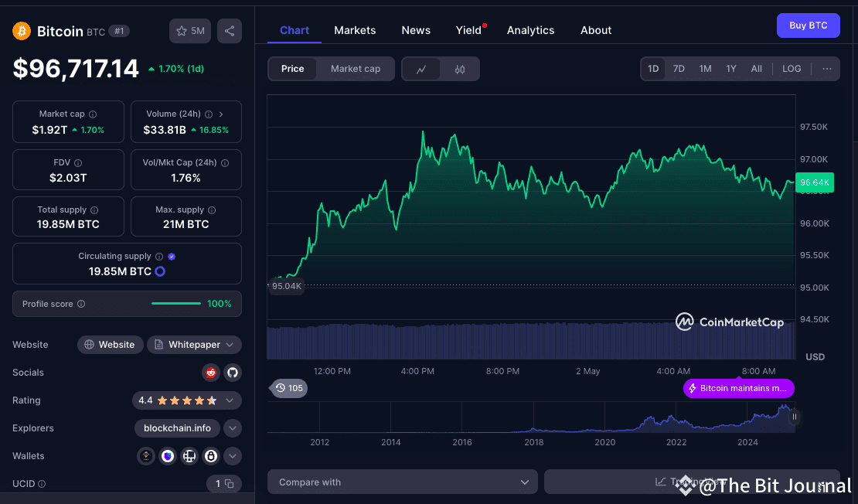
Task: Open the Analytics tab
Action: [530, 31]
